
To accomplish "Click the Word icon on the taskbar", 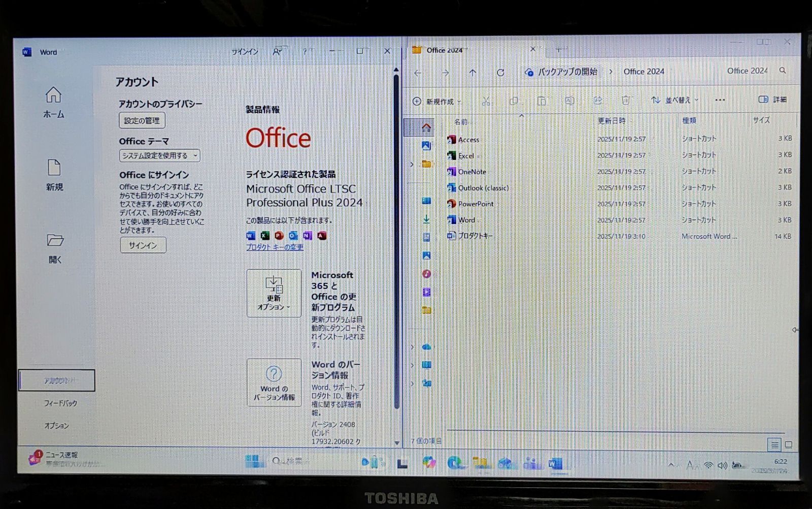I will pyautogui.click(x=555, y=463).
